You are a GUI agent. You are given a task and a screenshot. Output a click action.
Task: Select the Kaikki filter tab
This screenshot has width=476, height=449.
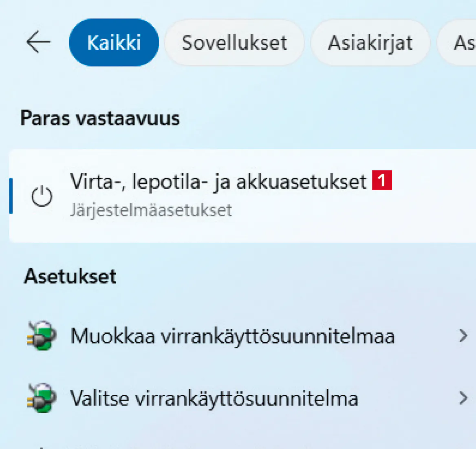[114, 42]
